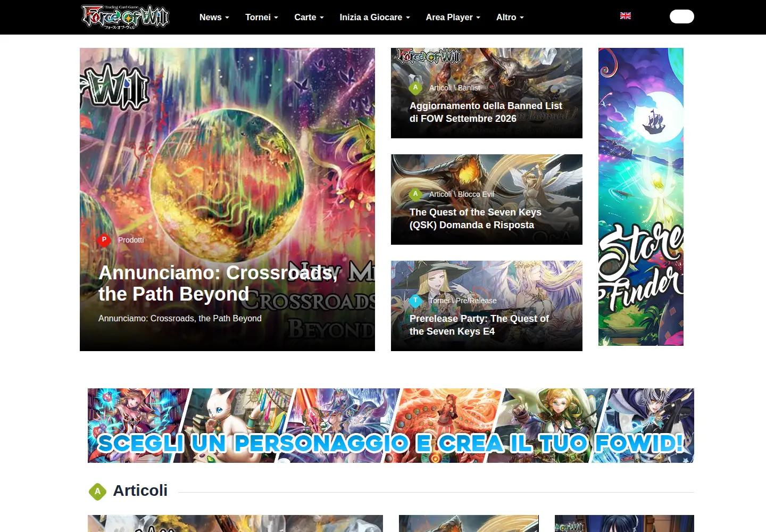Open Prerelease Party Seven Keys E4 article
The image size is (766, 532).
pos(479,325)
